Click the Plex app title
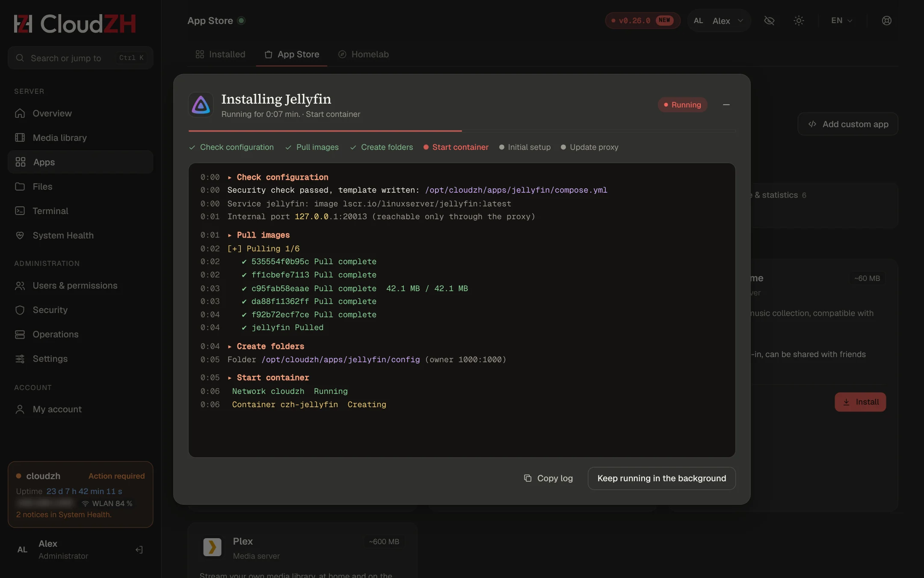Screen dimensions: 924x578 pos(243,541)
